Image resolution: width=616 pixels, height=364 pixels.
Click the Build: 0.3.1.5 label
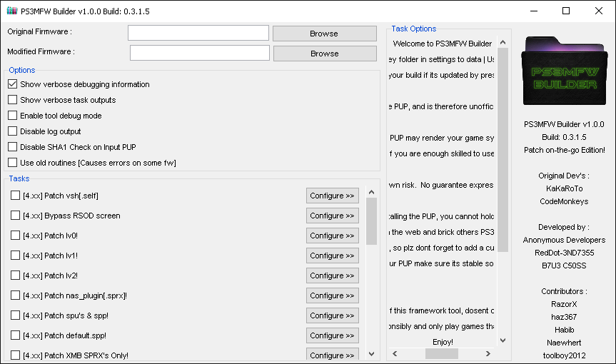click(x=564, y=137)
